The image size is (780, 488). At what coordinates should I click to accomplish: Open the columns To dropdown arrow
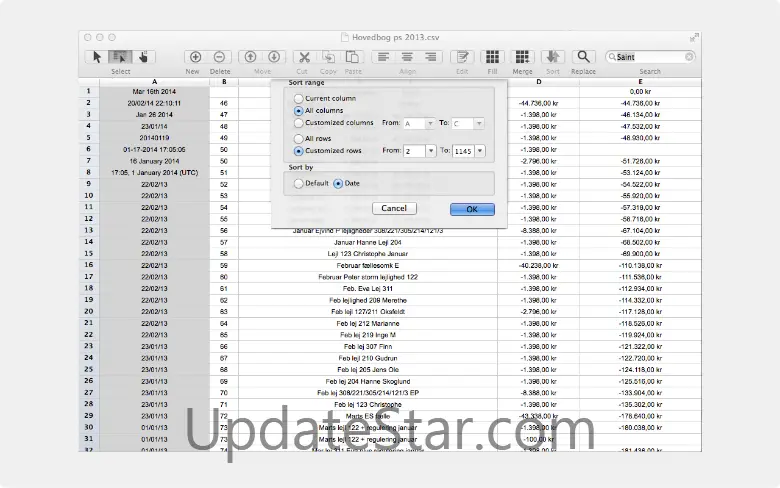click(x=479, y=123)
